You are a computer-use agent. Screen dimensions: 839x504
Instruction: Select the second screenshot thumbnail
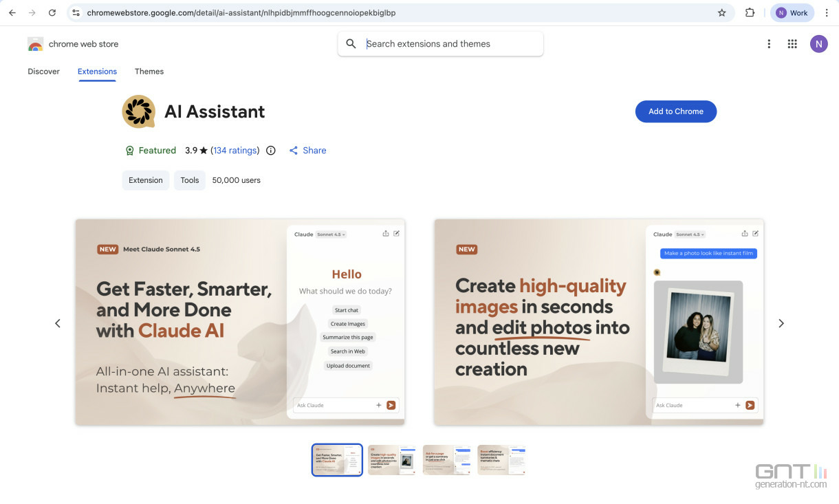[392, 460]
